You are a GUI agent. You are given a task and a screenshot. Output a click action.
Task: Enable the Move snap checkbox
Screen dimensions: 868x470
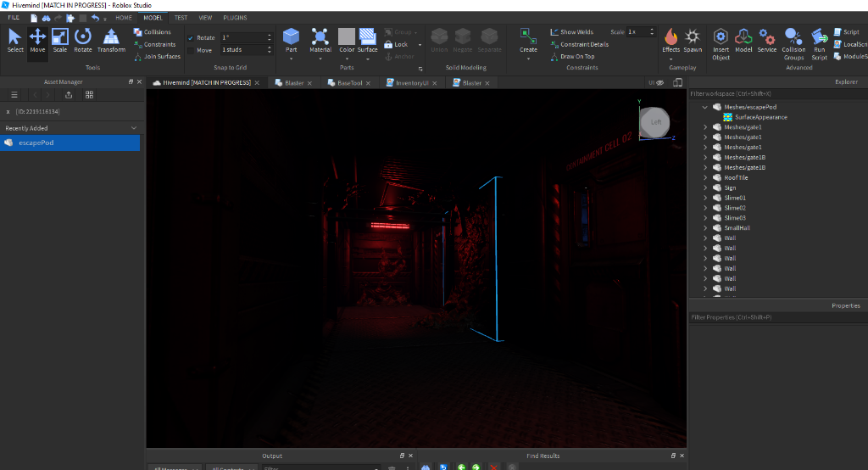point(191,50)
